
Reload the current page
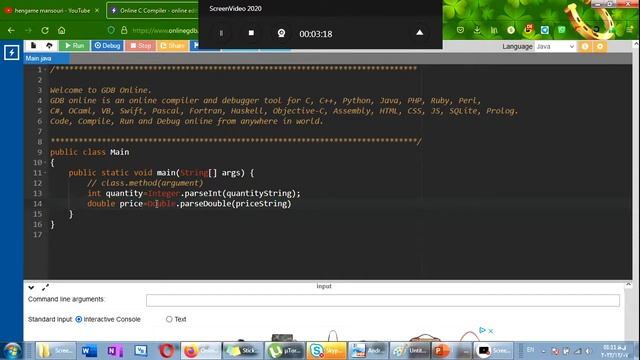pos(45,30)
